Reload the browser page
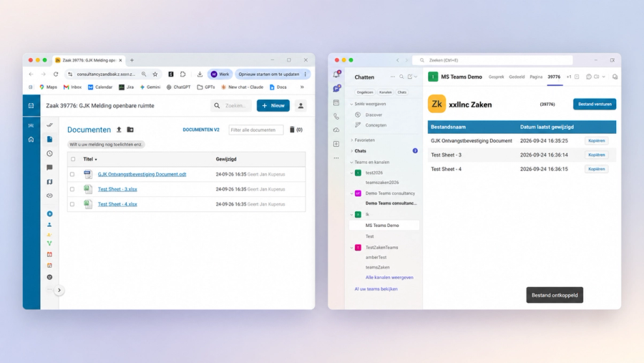 pos(56,74)
